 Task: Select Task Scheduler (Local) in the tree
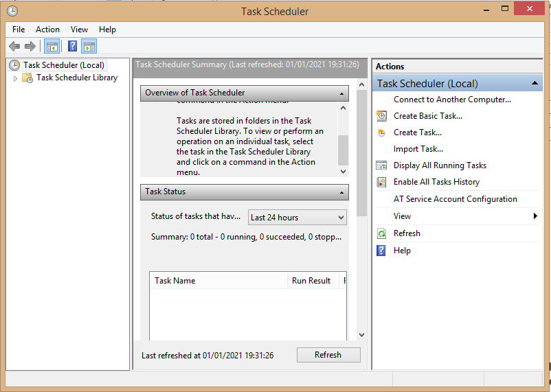pyautogui.click(x=64, y=65)
